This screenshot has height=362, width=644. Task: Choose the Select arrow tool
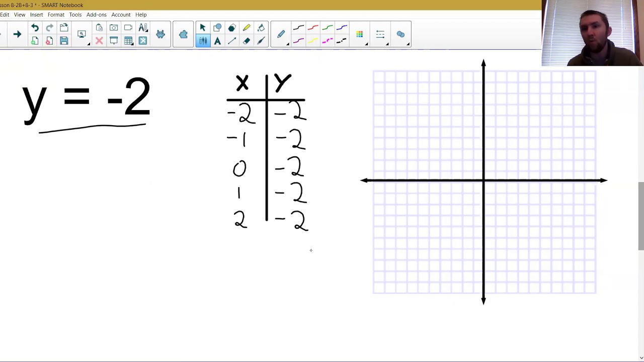pyautogui.click(x=203, y=28)
